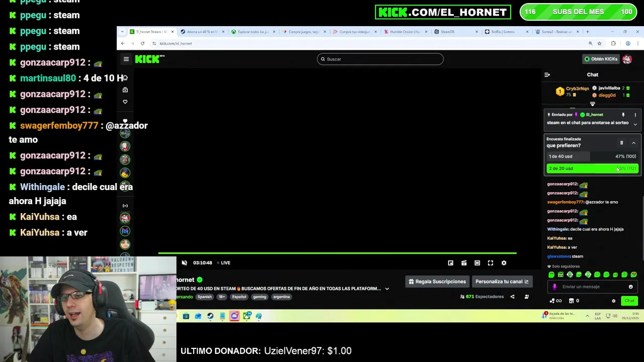
Task: Go back in browser
Action: [122, 43]
